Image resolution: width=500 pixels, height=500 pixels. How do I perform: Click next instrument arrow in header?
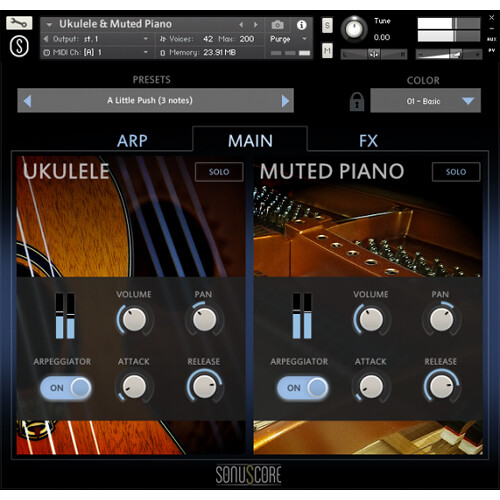[256, 25]
